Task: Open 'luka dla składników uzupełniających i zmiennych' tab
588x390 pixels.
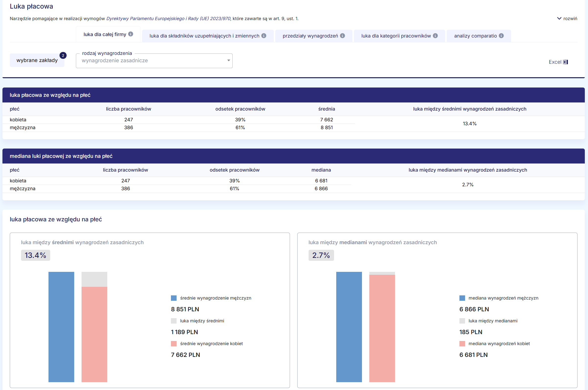Action: point(204,36)
